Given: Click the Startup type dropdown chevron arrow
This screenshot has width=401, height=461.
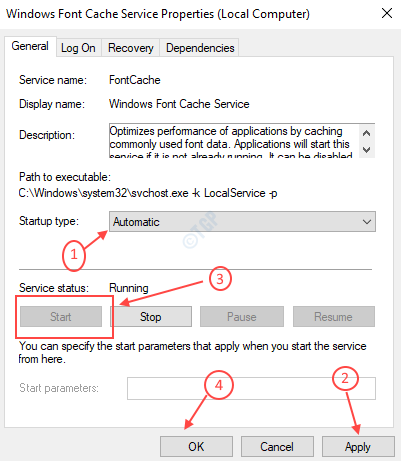Looking at the screenshot, I should pyautogui.click(x=367, y=222).
